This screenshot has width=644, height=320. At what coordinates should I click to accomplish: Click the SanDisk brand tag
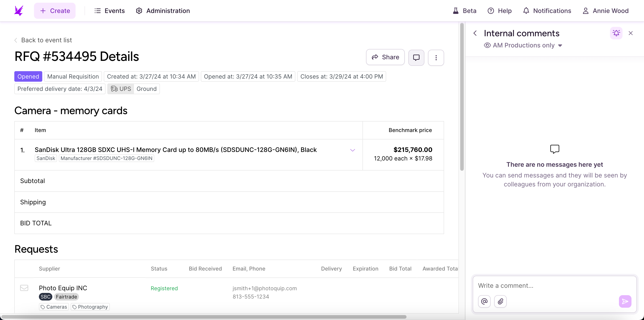pos(46,158)
